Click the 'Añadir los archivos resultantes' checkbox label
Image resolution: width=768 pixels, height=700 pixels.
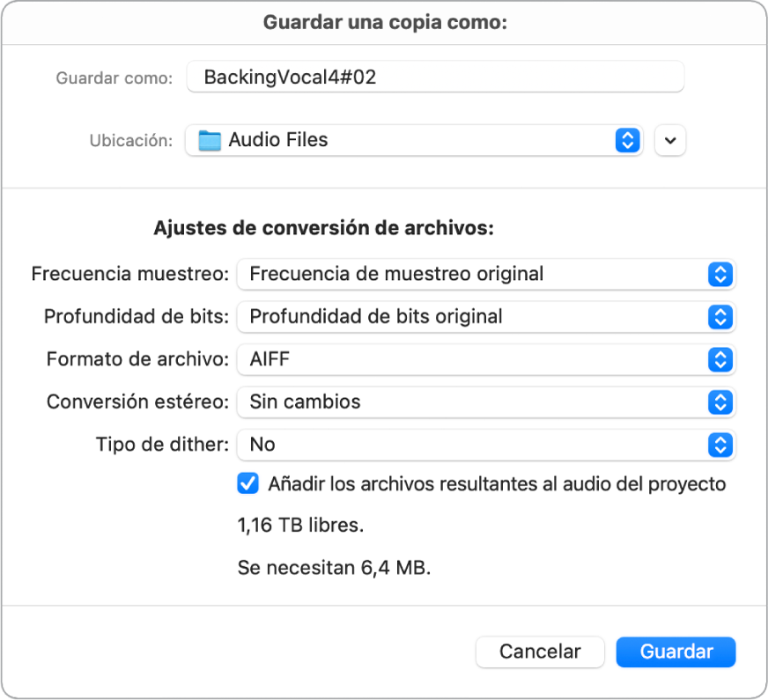click(497, 483)
